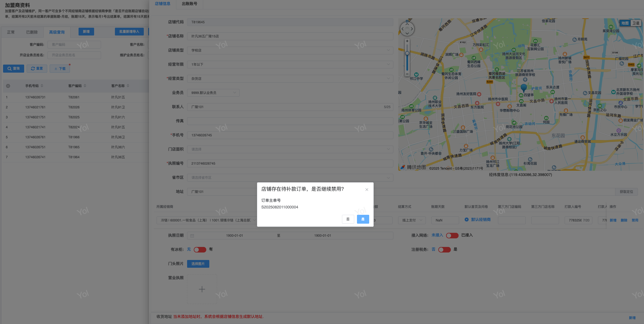The width and height of the screenshot is (644, 324).
Task: Close the pending order dialog
Action: [x=367, y=190]
